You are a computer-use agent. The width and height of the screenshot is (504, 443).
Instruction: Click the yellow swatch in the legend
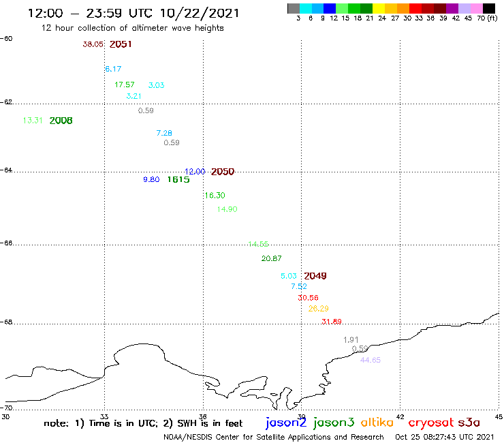379,8
